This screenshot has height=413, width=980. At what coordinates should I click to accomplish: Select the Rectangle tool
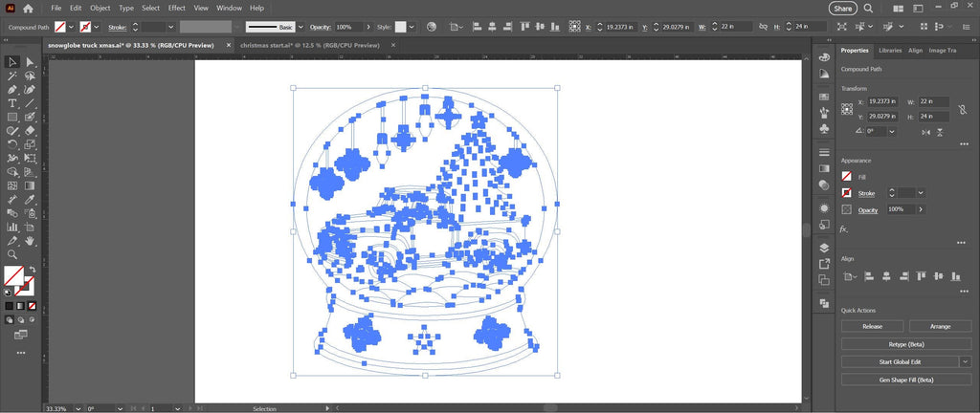(x=11, y=117)
